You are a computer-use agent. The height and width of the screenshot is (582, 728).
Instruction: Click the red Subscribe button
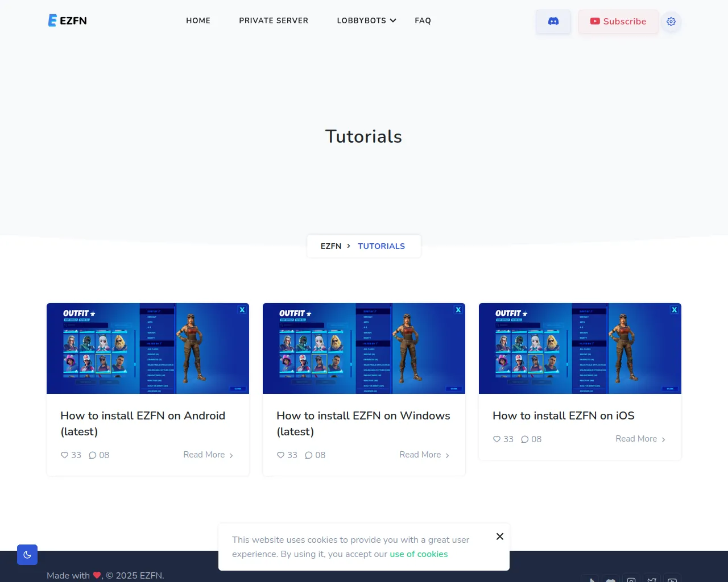pos(618,22)
